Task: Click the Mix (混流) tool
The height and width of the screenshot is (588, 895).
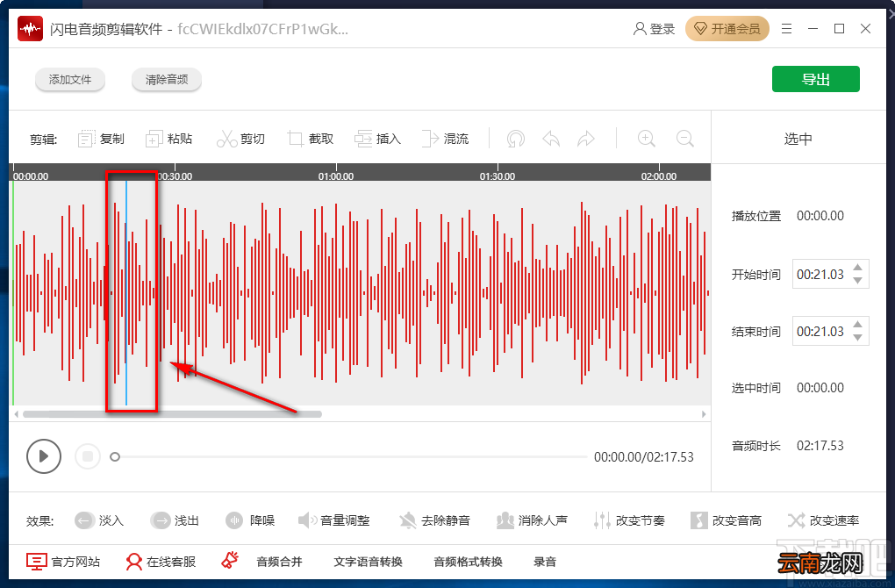Action: pos(445,139)
